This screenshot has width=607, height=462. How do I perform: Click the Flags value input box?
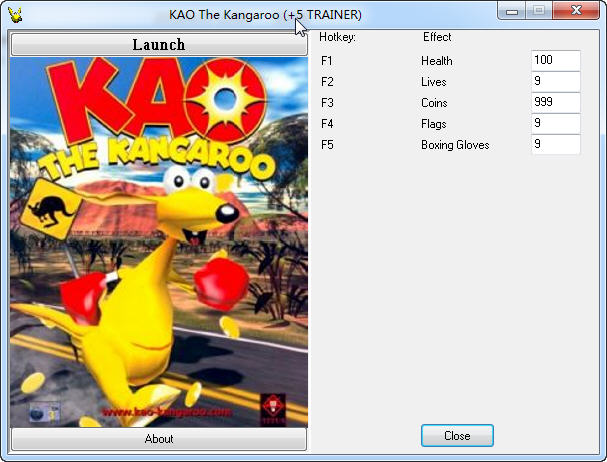[x=556, y=123]
